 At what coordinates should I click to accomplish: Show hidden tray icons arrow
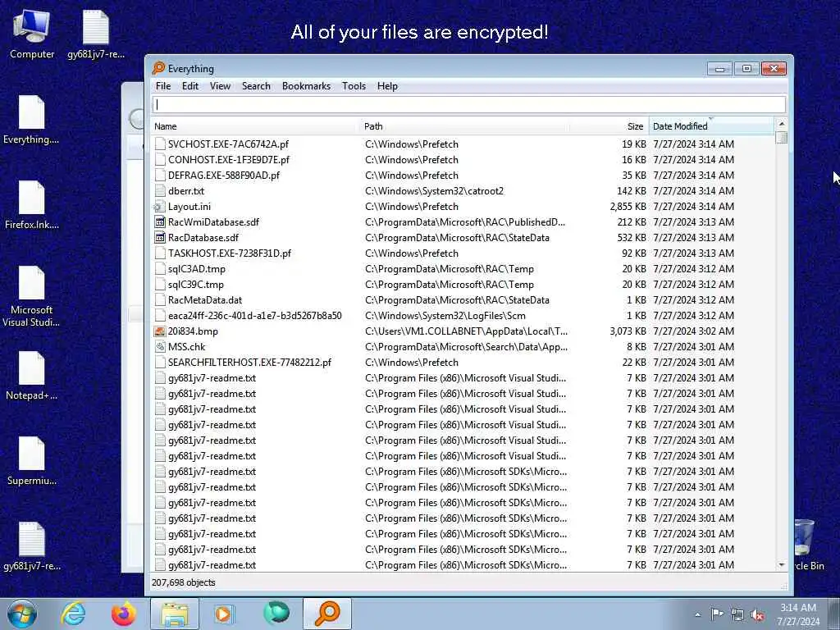pyautogui.click(x=697, y=614)
